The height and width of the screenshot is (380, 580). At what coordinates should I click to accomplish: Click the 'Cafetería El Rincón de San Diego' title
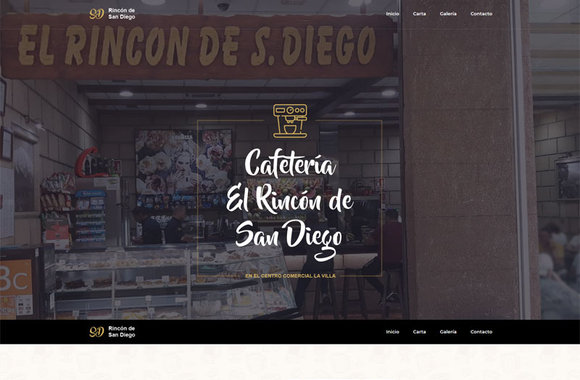point(290,204)
